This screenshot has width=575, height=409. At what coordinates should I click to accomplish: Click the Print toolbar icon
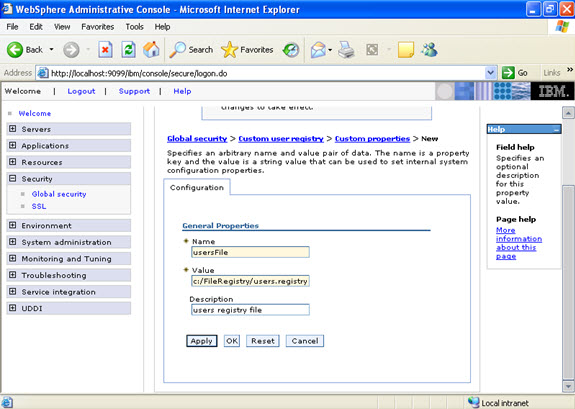pyautogui.click(x=346, y=50)
